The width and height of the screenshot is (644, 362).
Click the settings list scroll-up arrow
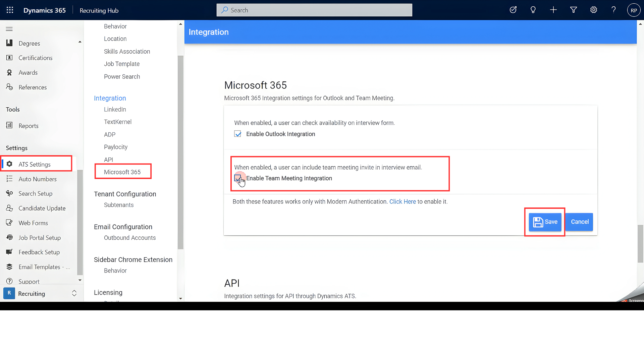pyautogui.click(x=180, y=24)
